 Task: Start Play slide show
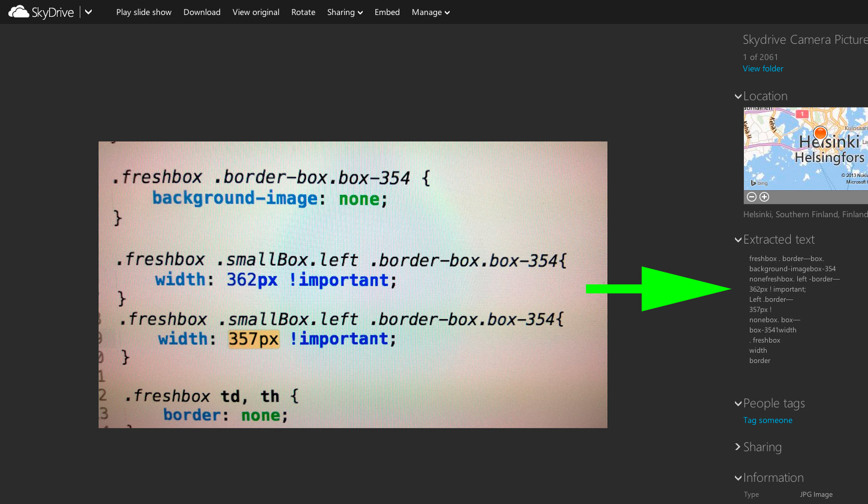144,12
